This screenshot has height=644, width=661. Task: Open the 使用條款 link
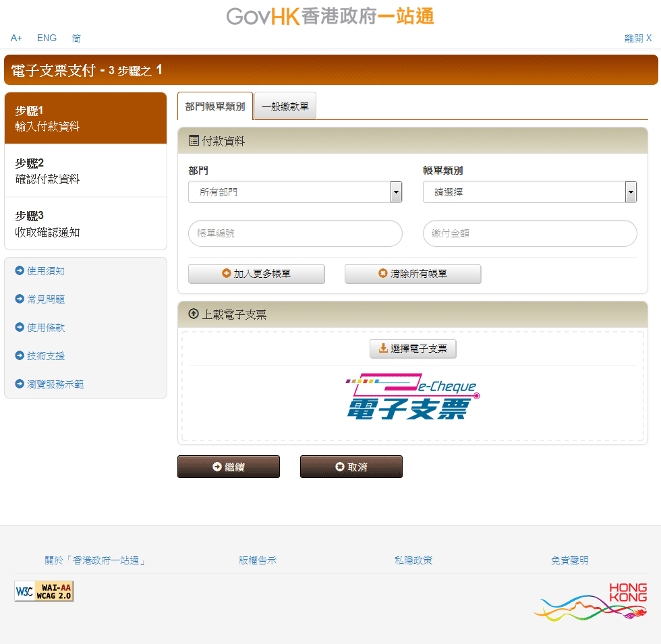[x=46, y=328]
